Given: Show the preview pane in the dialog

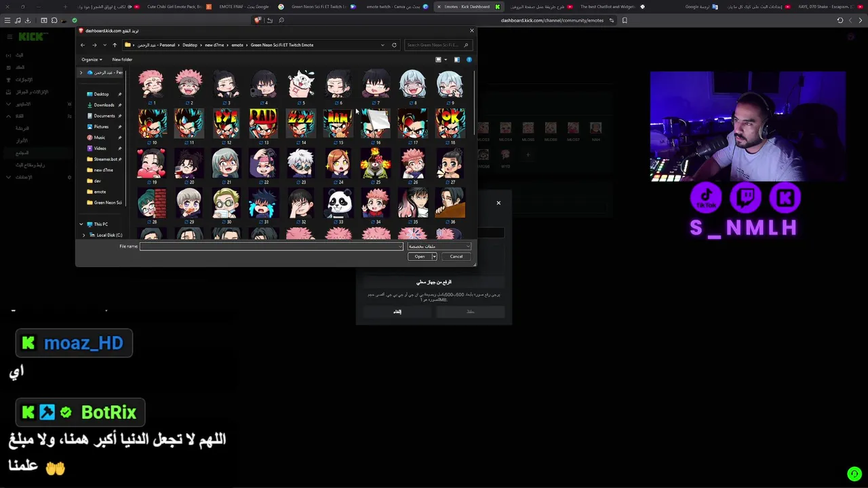Looking at the screenshot, I should point(456,60).
